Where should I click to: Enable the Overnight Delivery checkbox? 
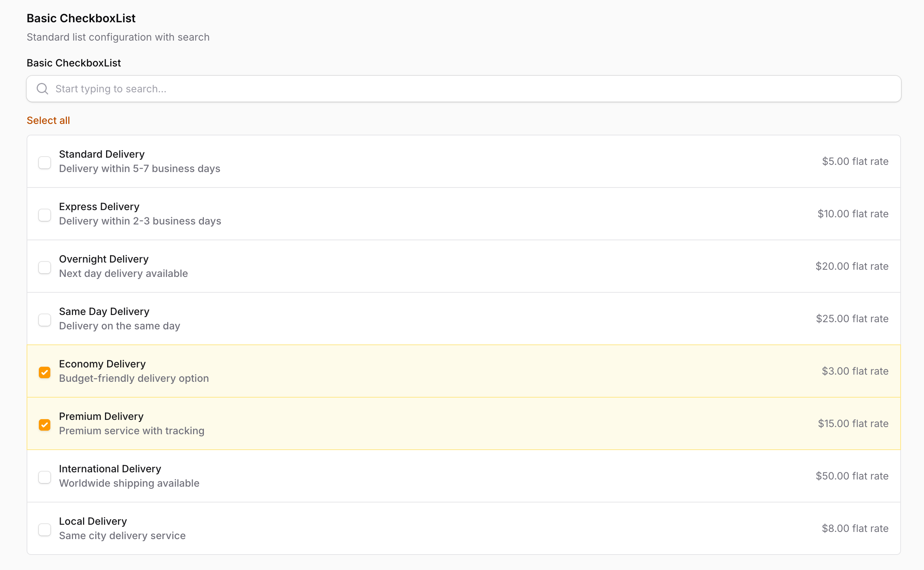tap(45, 267)
